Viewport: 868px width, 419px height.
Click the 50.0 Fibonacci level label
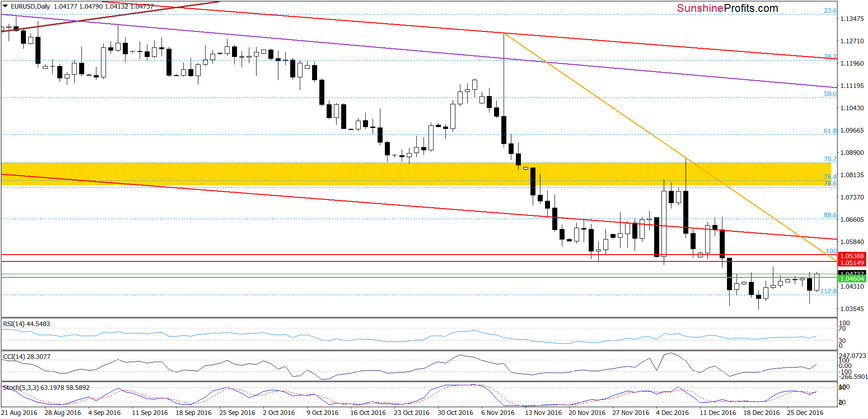click(x=830, y=94)
